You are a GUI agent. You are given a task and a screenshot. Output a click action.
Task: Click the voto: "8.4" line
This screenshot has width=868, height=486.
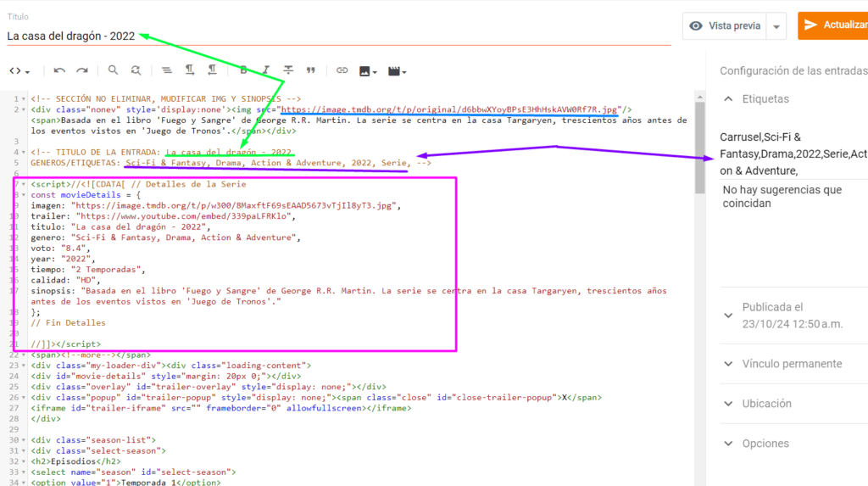tap(59, 249)
